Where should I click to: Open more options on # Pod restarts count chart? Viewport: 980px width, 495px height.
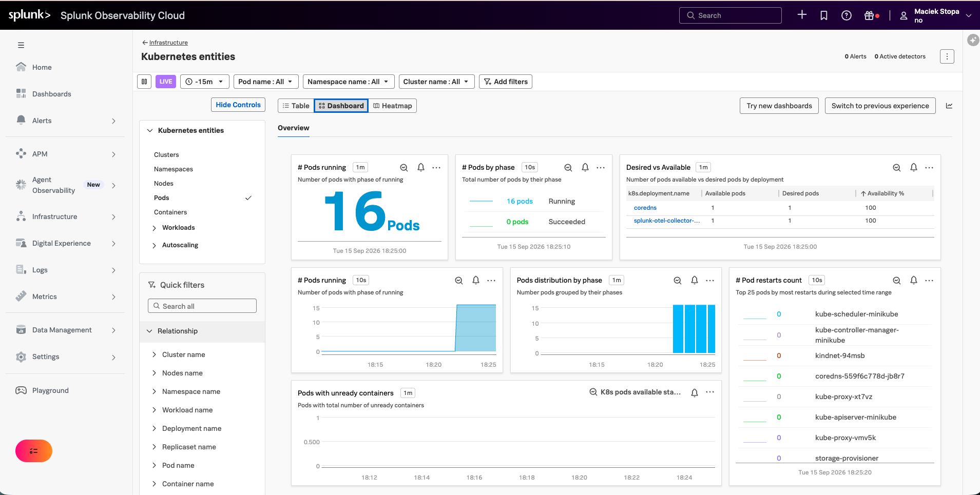[929, 281]
